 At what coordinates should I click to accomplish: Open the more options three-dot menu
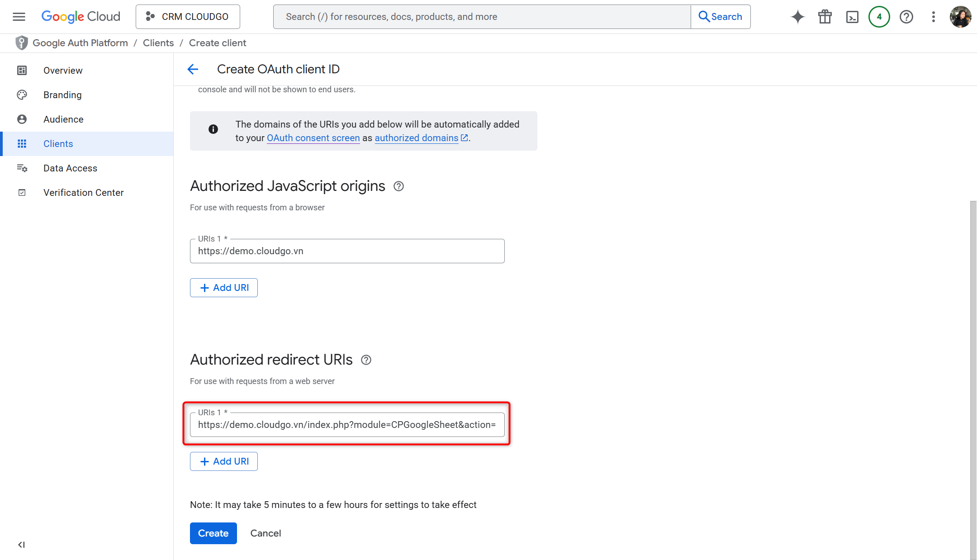point(933,16)
